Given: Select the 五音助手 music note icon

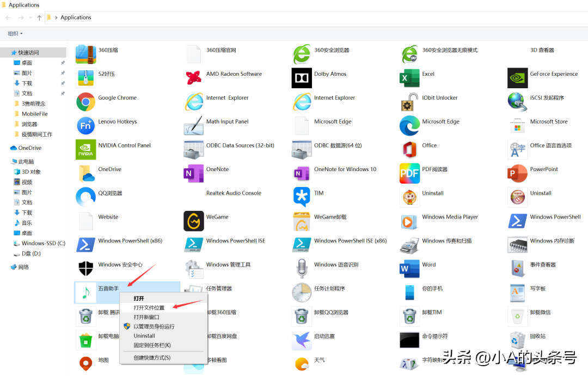Looking at the screenshot, I should click(x=86, y=293).
